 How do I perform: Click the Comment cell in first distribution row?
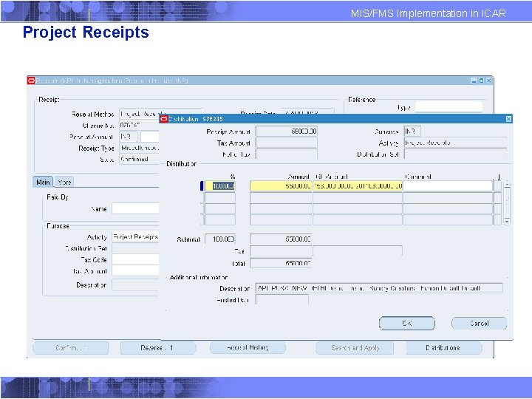coord(448,186)
